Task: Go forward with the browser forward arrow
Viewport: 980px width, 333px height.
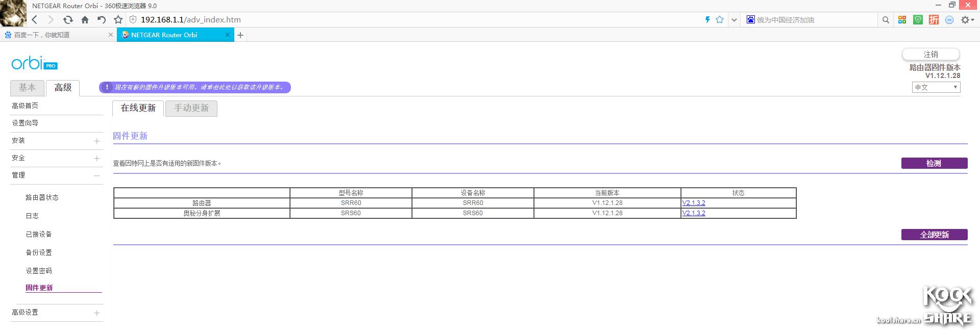Action: 51,20
